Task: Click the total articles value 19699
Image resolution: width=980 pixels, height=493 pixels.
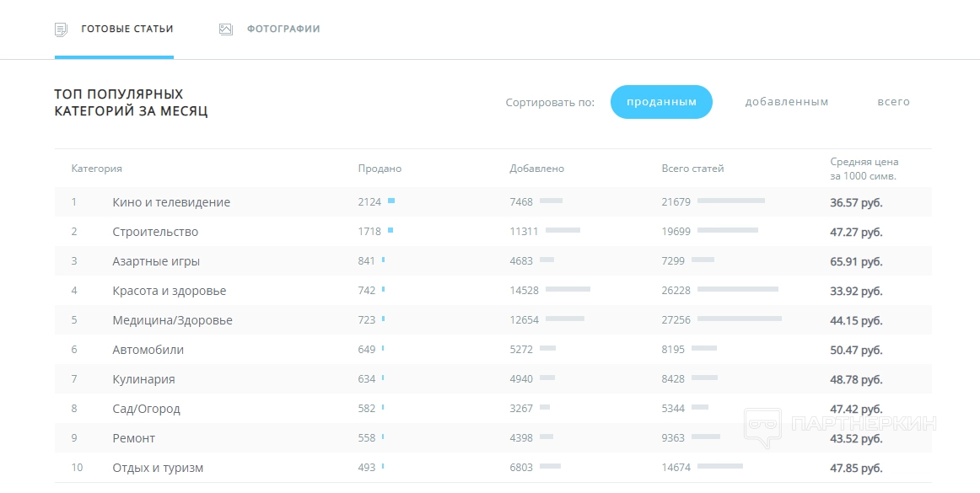Action: tap(676, 232)
